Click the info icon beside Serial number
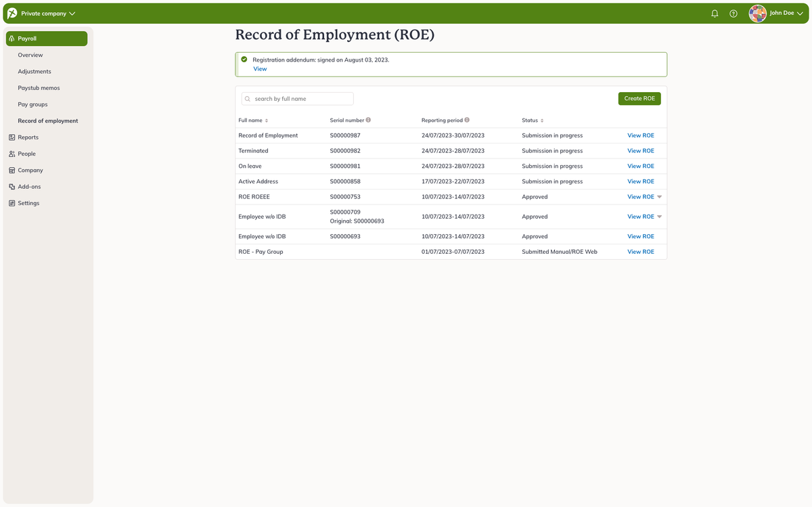The width and height of the screenshot is (812, 507). (x=367, y=120)
